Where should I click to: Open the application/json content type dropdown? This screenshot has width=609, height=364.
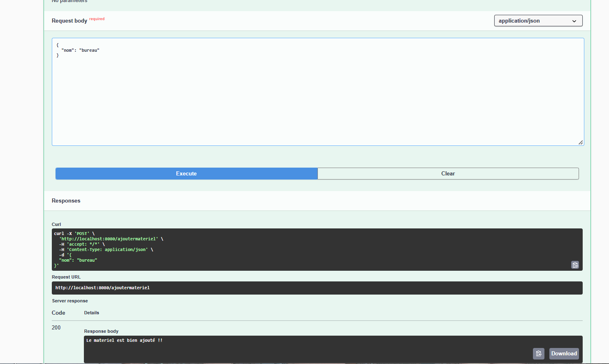coord(538,21)
